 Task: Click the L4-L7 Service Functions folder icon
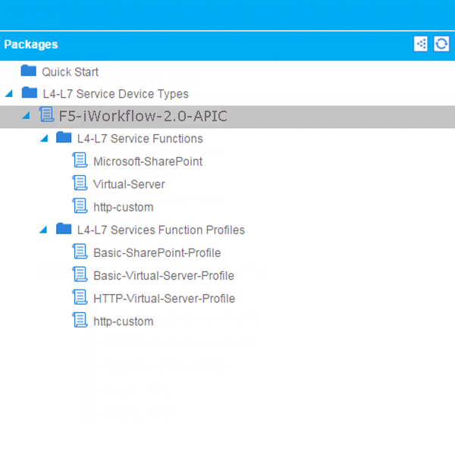[x=64, y=138]
